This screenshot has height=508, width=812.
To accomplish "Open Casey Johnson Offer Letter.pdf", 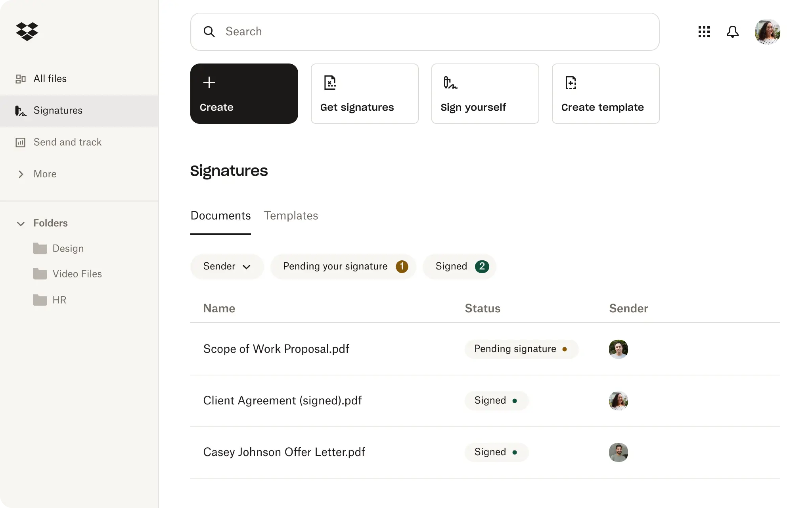I will tap(284, 452).
